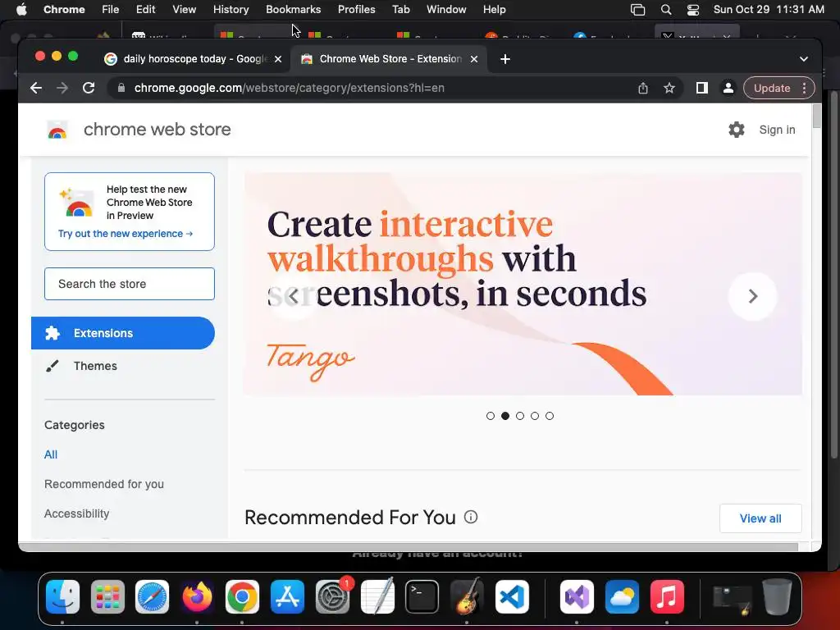Show the next carousel banner
Image resolution: width=840 pixels, height=630 pixels.
coord(753,296)
